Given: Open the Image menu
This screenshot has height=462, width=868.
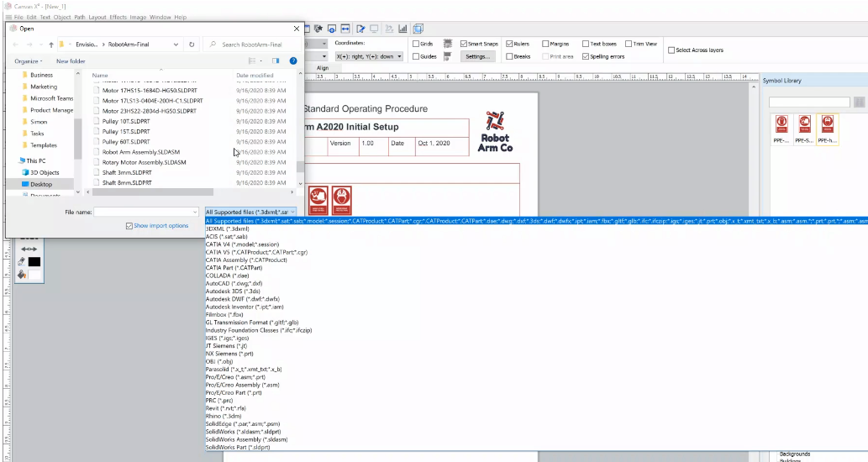Looking at the screenshot, I should pos(138,17).
